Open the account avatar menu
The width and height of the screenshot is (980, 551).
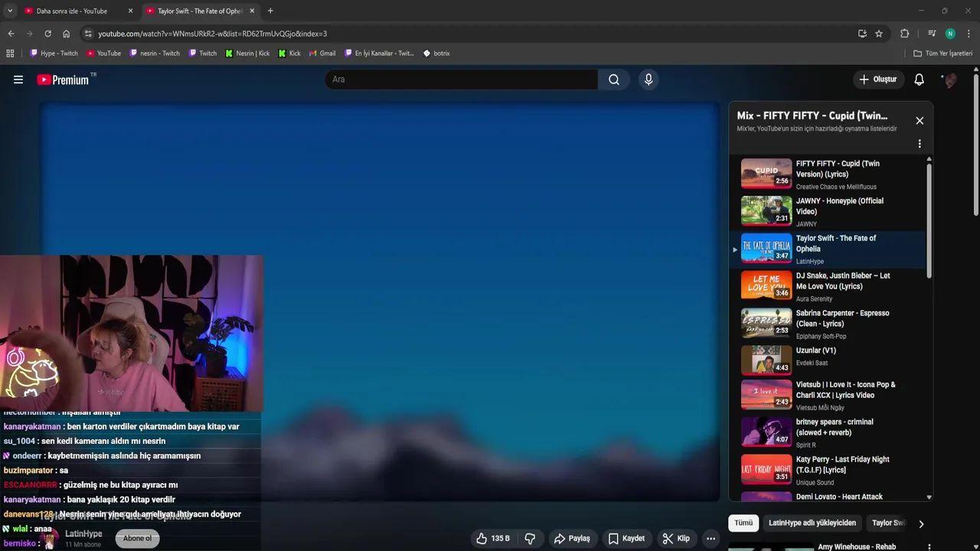949,80
